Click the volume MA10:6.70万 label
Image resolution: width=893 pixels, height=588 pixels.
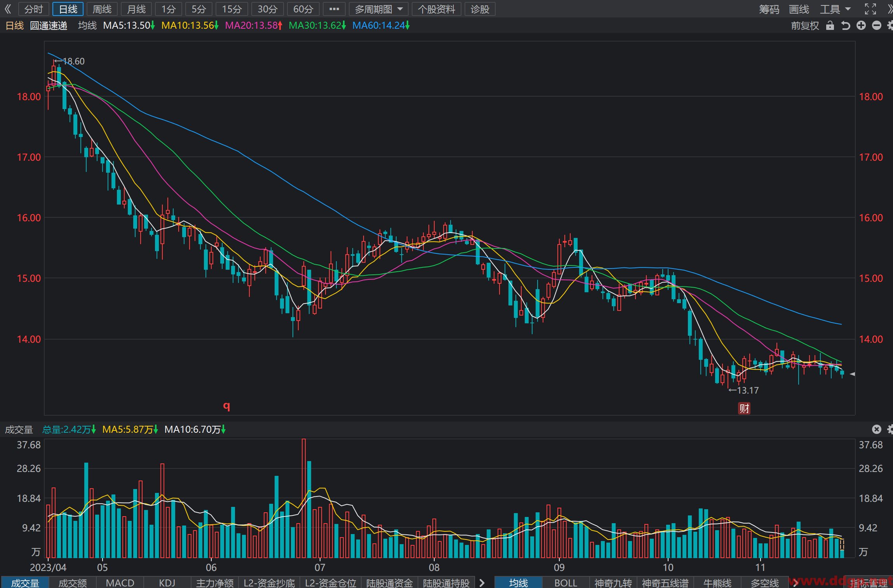pos(195,430)
